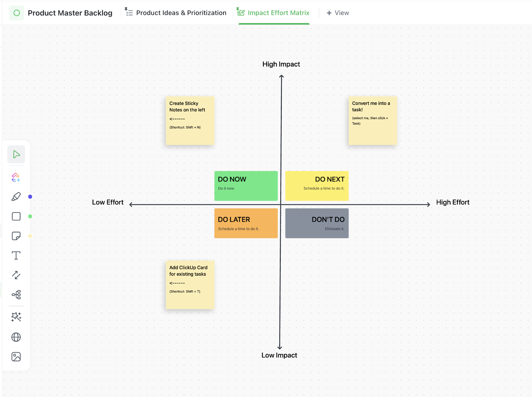Select the 'Convert me into a task!' sticky note

[x=372, y=120]
